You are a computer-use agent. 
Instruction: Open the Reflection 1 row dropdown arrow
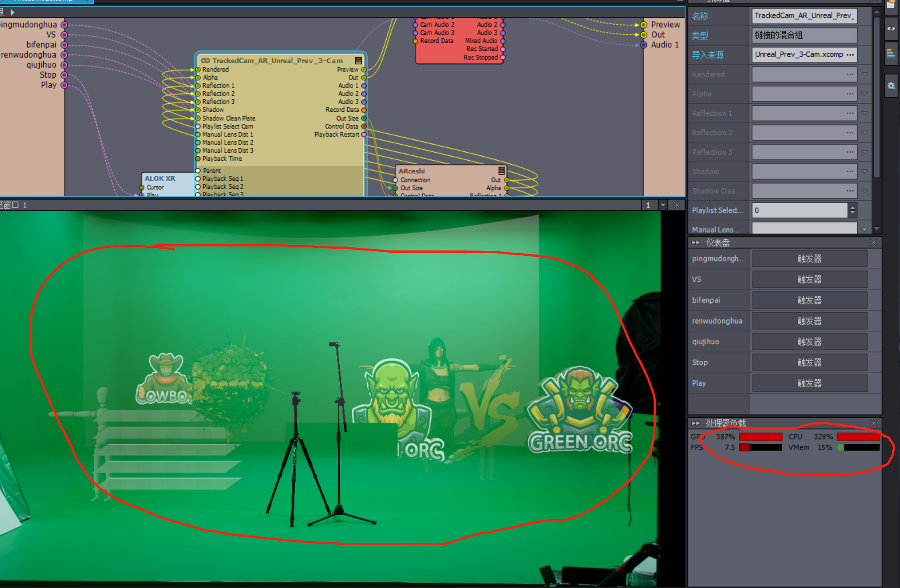[865, 113]
